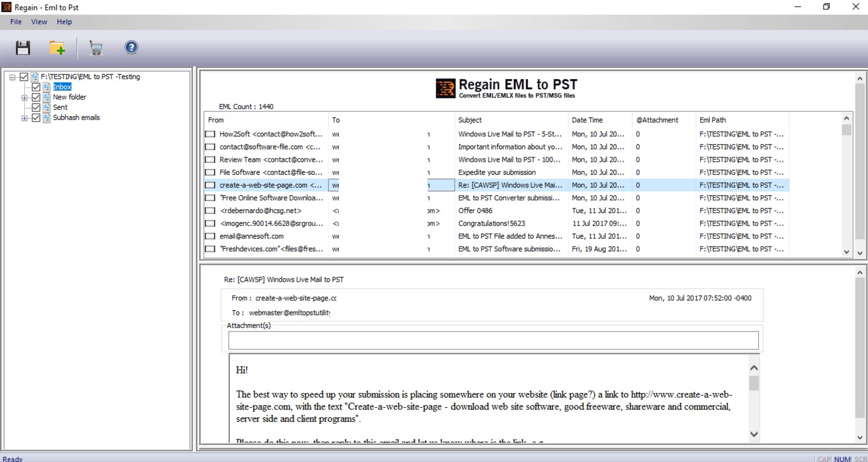868x462 pixels.
Task: Click message body scrollbar down arrow
Action: click(x=754, y=434)
